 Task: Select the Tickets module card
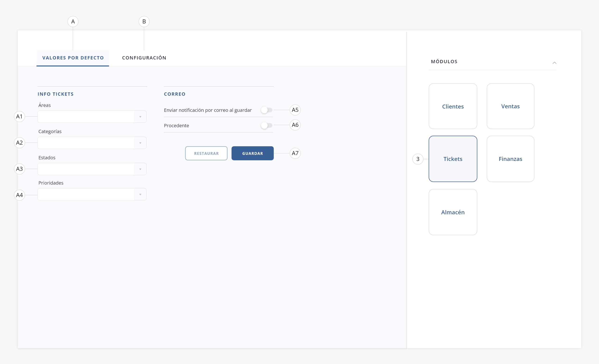(453, 159)
